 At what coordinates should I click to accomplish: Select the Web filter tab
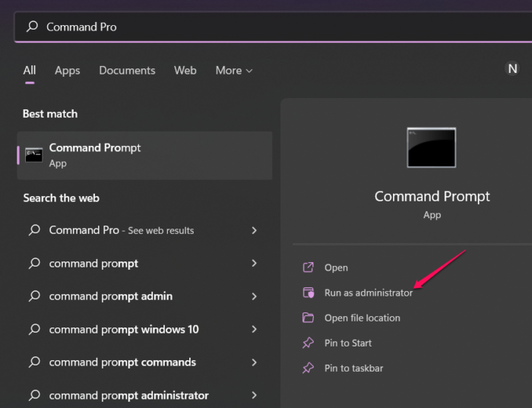point(185,71)
